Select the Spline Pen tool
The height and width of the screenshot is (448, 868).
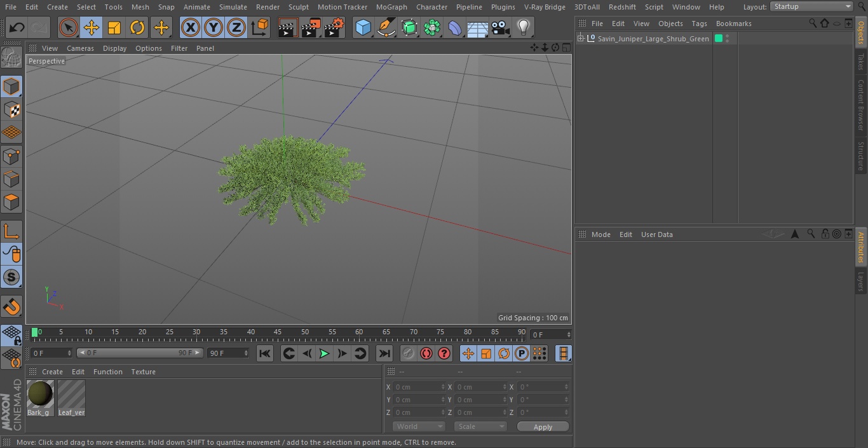point(386,27)
